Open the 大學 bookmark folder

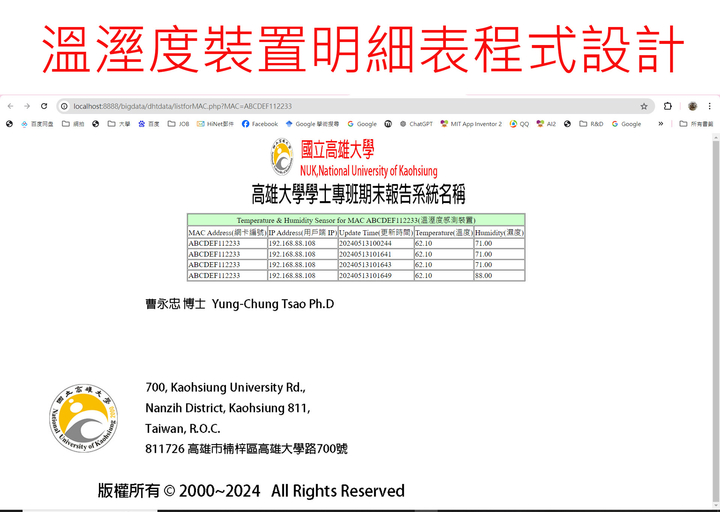(118, 124)
